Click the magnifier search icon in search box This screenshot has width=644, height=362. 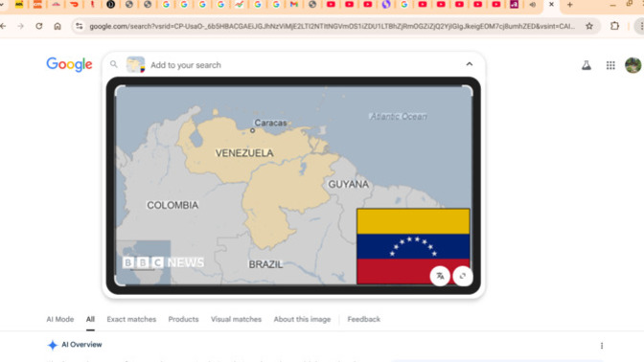tap(114, 64)
